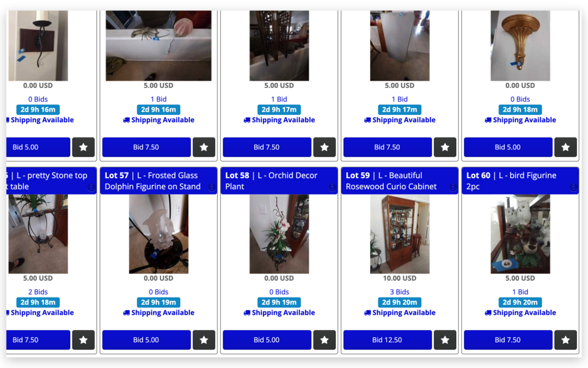Screen dimensions: 588x368
Task: Star the stone top table lot
Action: (x=83, y=340)
